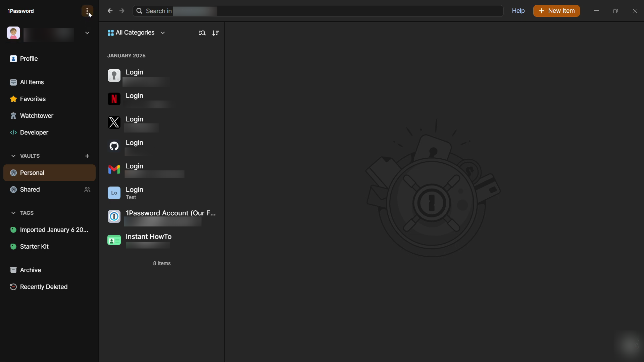Open Recently Deleted items
Screen dimensions: 644x362
[x=50, y=287]
